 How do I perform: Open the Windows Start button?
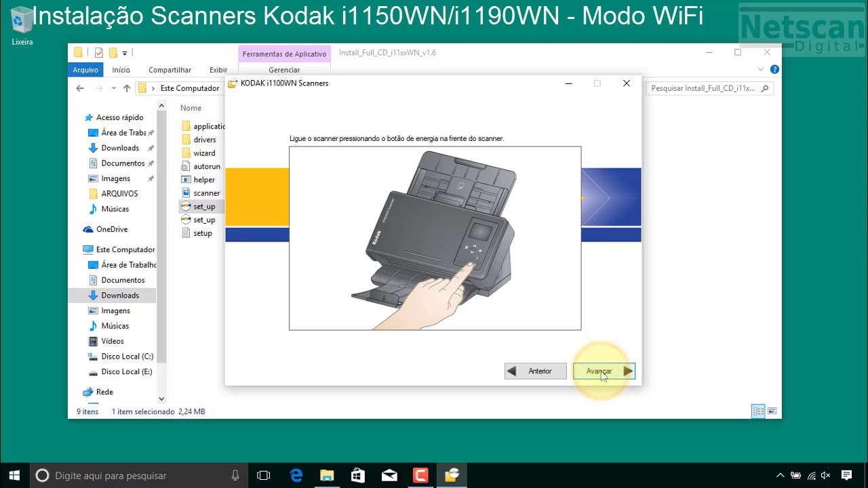pyautogui.click(x=14, y=475)
